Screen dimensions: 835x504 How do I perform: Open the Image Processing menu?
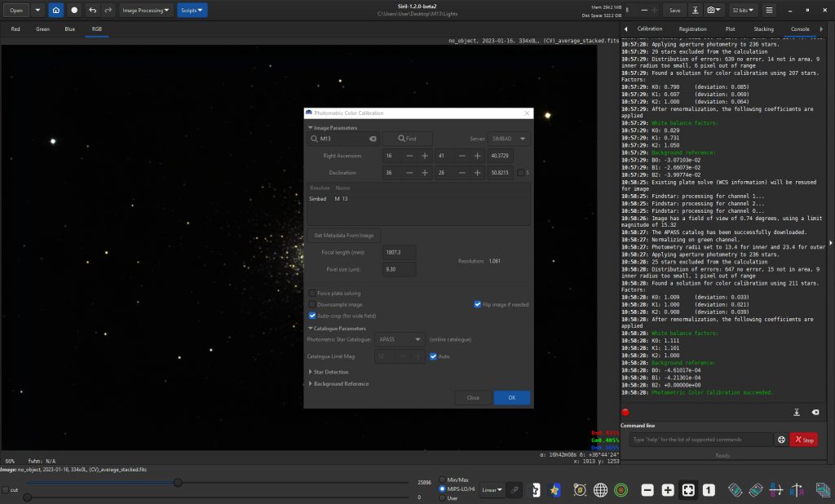(146, 11)
